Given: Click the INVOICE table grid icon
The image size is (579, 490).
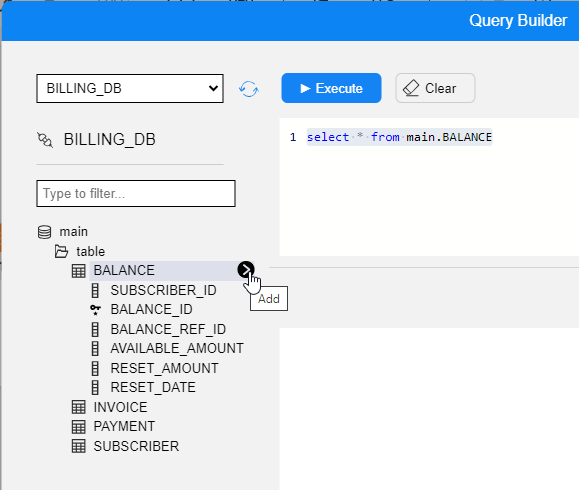Looking at the screenshot, I should pos(79,407).
